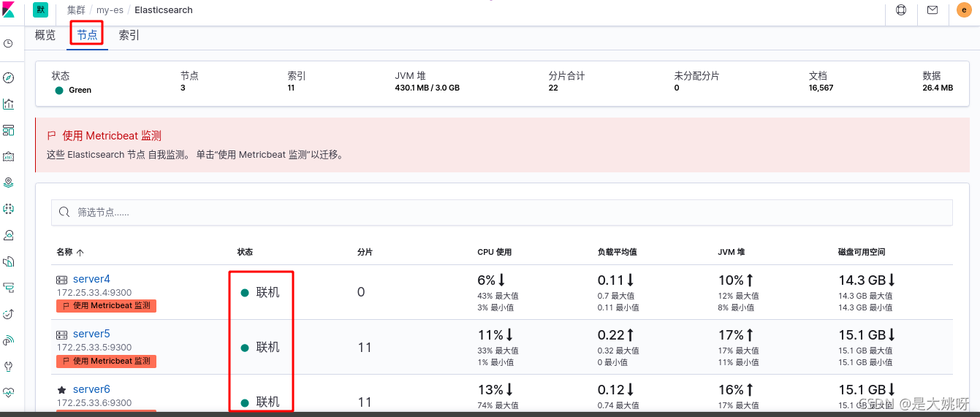This screenshot has height=417, width=980.
Task: Click JVM heap value 430.1 MB / 3.0 GB
Action: (x=427, y=88)
